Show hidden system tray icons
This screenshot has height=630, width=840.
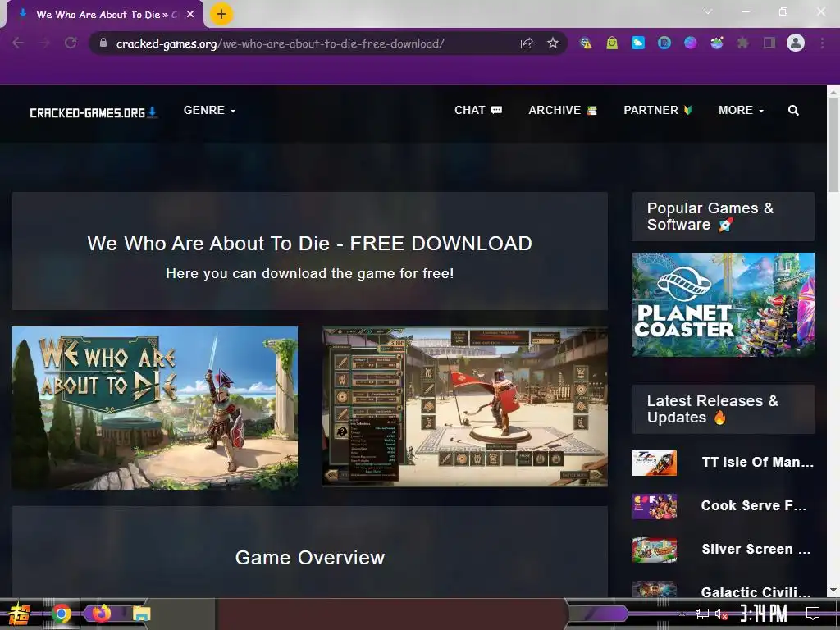681,614
